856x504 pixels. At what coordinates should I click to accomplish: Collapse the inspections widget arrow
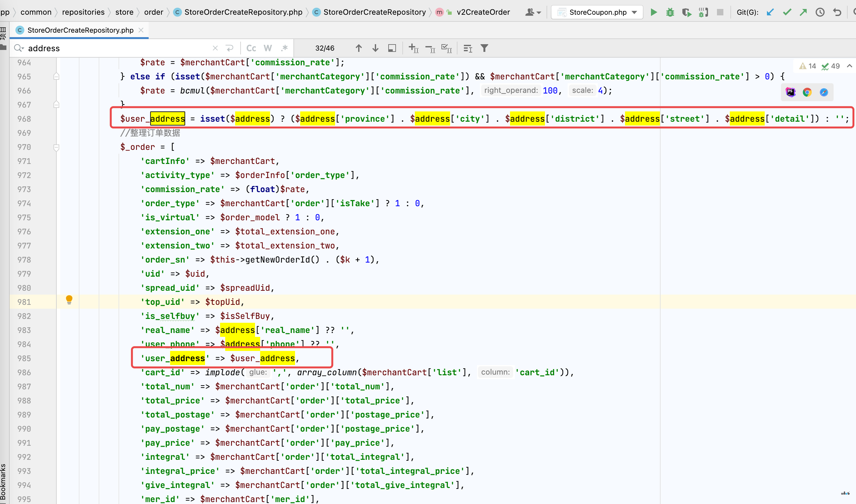849,66
